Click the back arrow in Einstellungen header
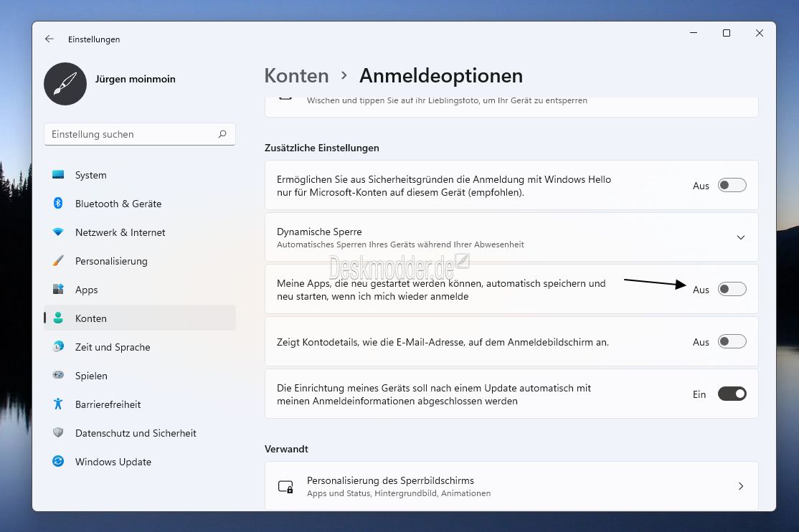This screenshot has width=799, height=532. [x=49, y=39]
